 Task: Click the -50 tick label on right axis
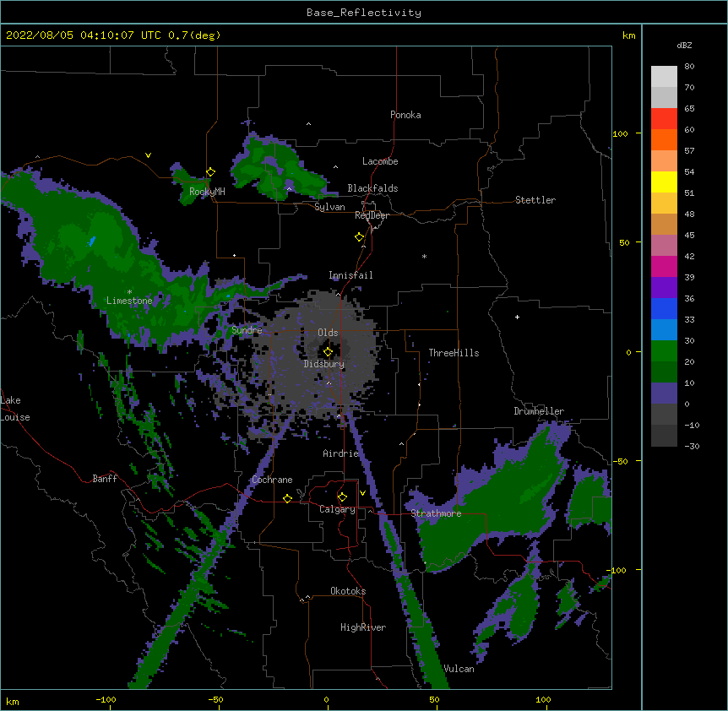[x=620, y=461]
